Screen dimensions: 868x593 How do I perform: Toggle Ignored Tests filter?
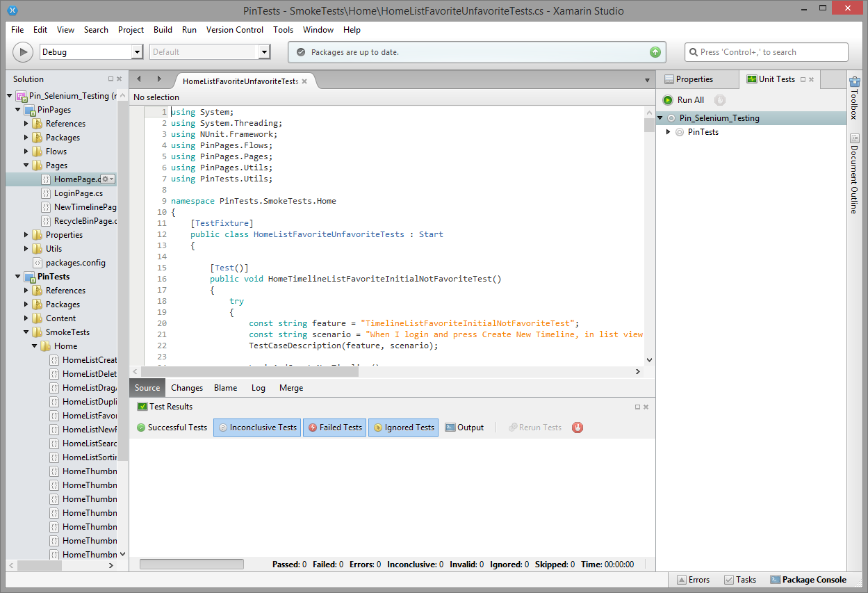pos(403,428)
